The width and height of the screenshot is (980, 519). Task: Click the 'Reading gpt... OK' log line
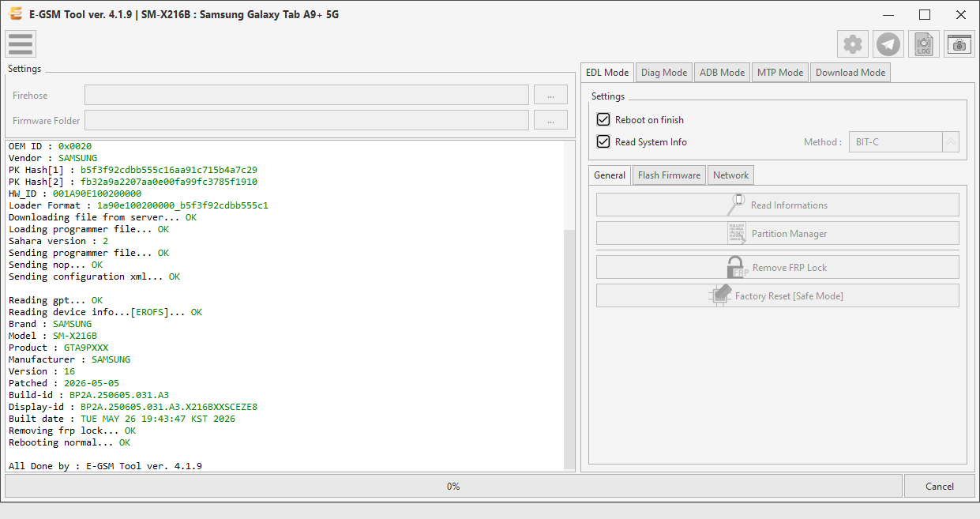click(x=55, y=300)
